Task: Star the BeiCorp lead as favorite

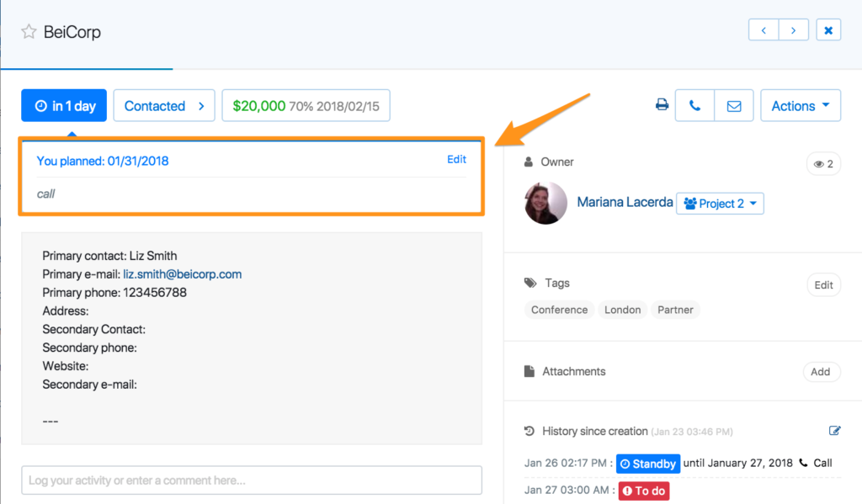Action: coord(29,31)
